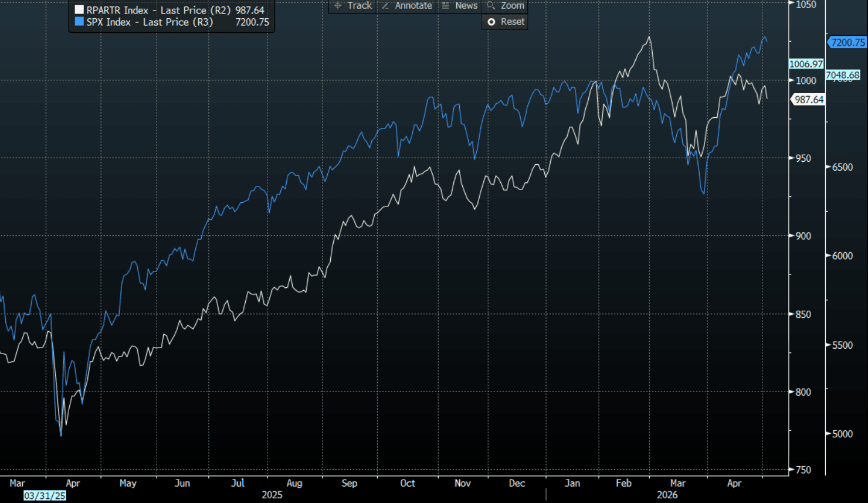Viewport: 868px width, 503px height.
Task: Select the Reset button
Action: click(x=505, y=22)
